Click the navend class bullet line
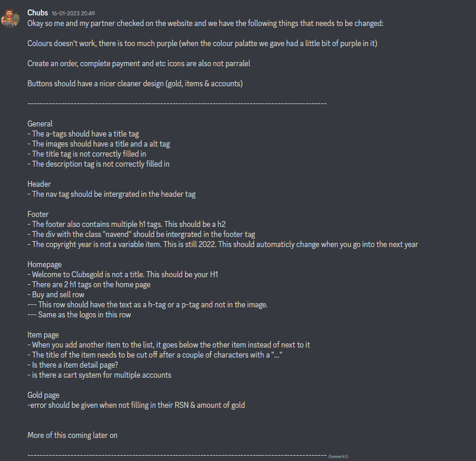Image resolution: width=476 pixels, height=461 pixels. point(141,234)
